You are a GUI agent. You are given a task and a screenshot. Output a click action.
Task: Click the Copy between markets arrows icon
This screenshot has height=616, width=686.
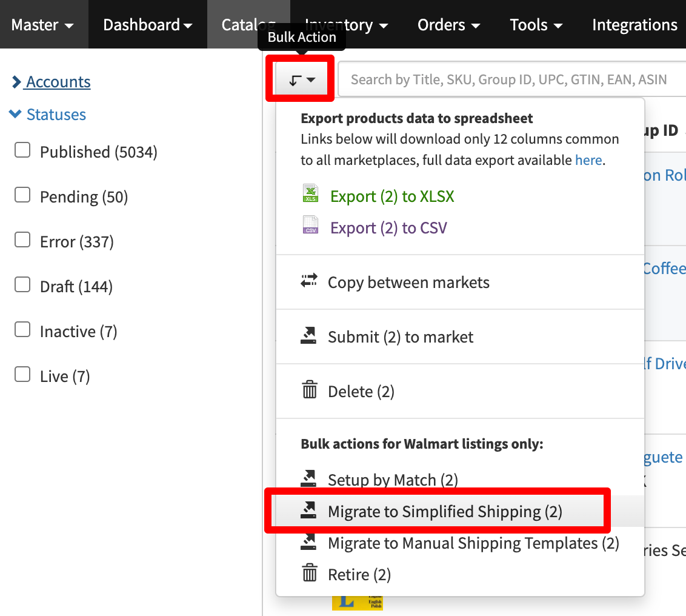click(309, 281)
